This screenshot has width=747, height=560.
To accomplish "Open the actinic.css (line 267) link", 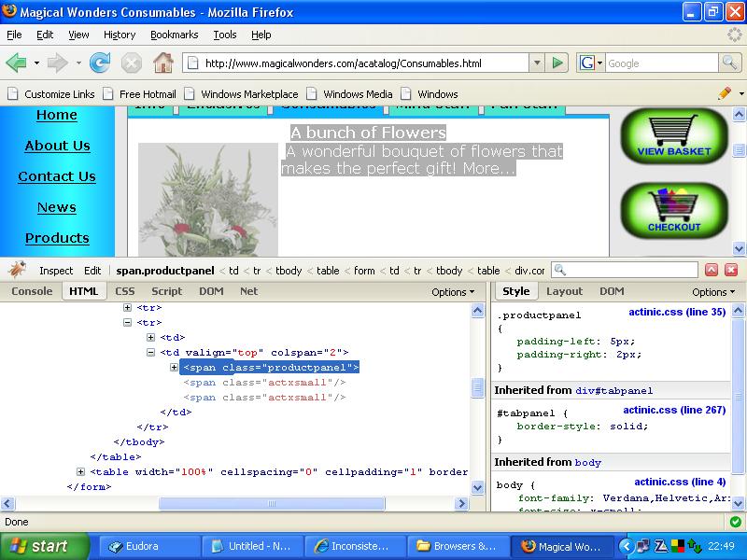I will [674, 410].
